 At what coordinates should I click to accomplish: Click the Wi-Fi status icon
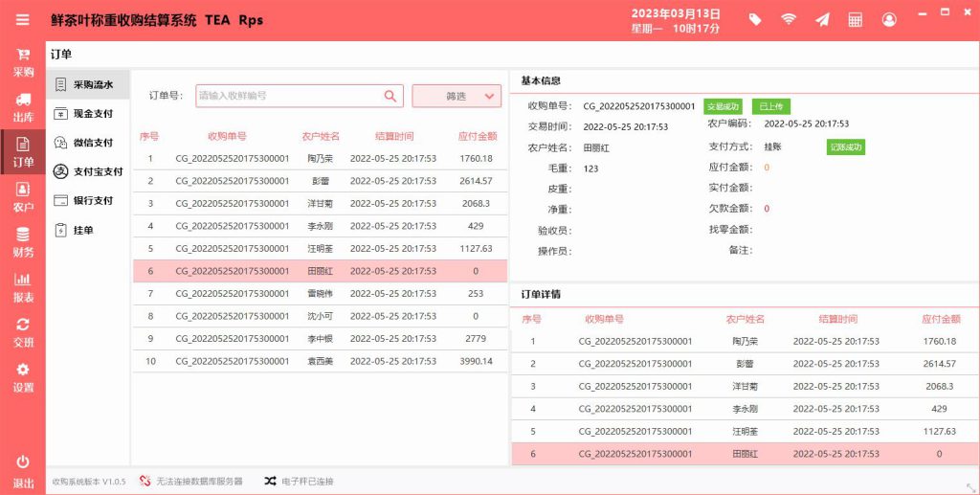pos(789,19)
